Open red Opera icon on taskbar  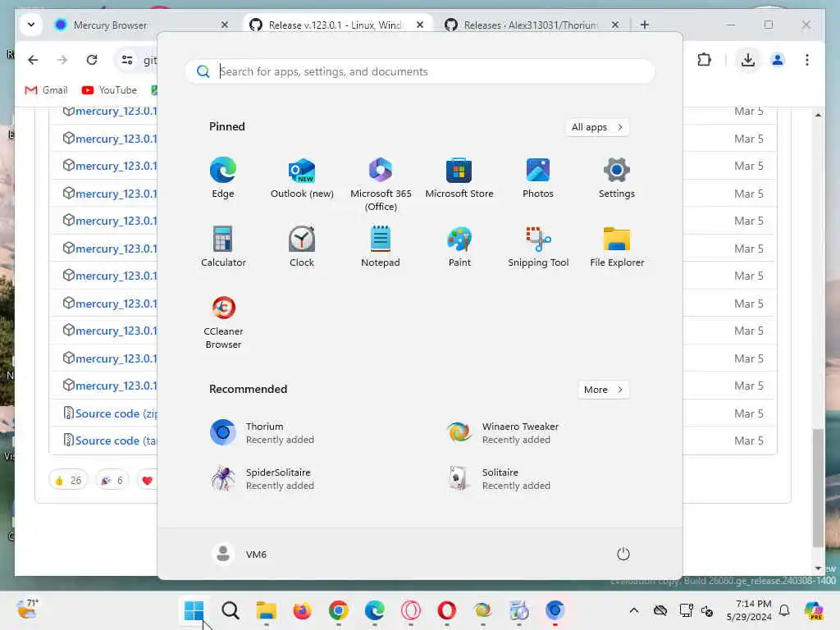pyautogui.click(x=446, y=610)
